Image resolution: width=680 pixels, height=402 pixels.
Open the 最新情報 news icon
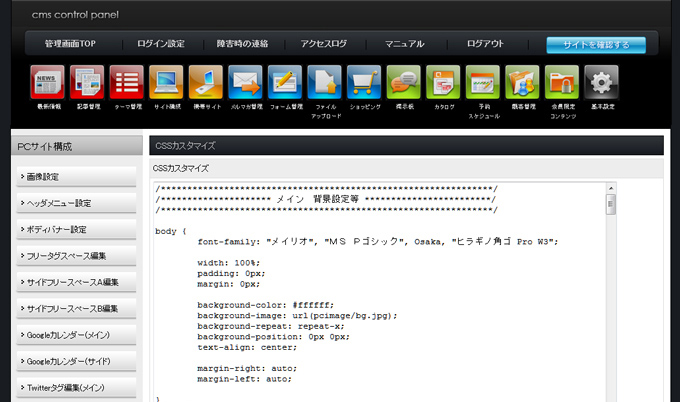(x=48, y=82)
